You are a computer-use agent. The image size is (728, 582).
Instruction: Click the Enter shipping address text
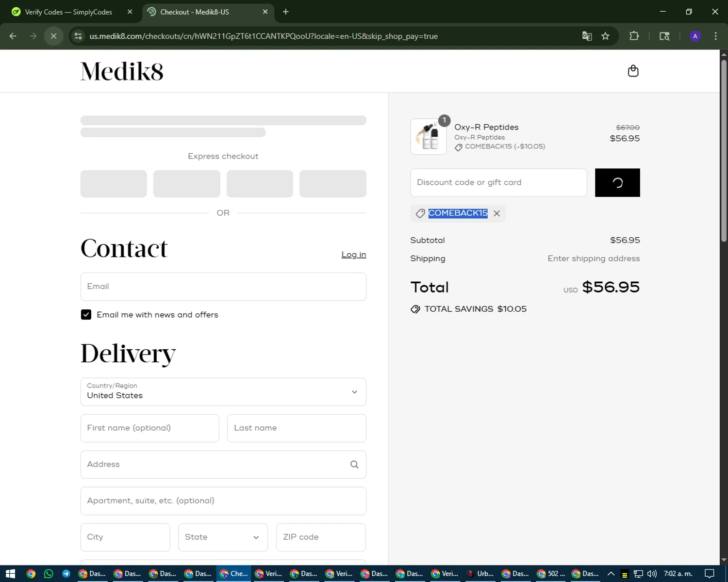pyautogui.click(x=594, y=259)
